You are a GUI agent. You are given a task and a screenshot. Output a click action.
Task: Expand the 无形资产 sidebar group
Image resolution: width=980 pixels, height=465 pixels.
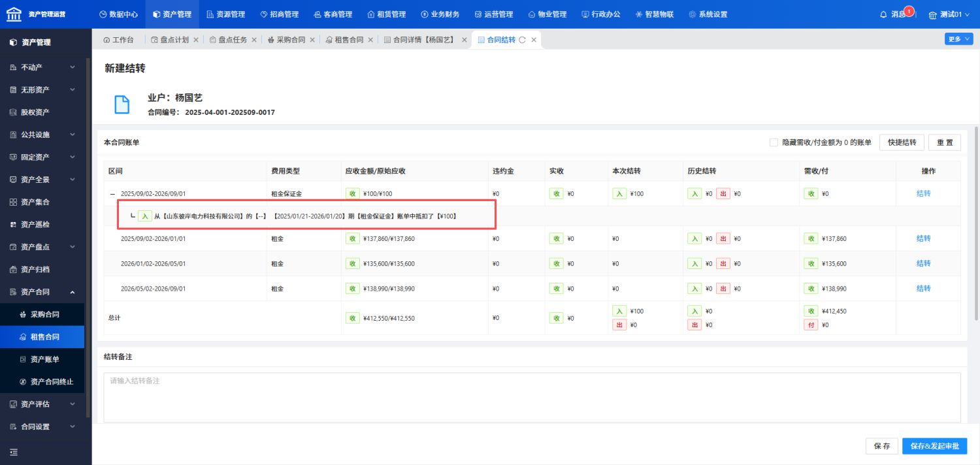coord(42,89)
